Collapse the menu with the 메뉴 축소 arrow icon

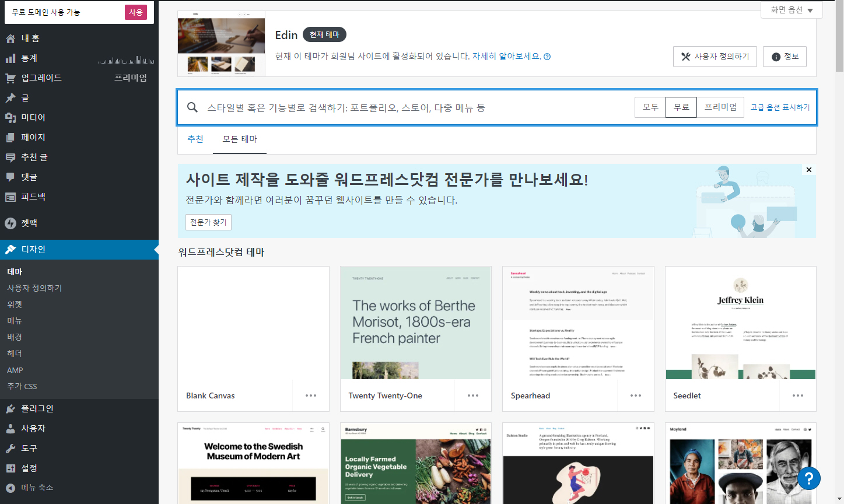coord(10,488)
